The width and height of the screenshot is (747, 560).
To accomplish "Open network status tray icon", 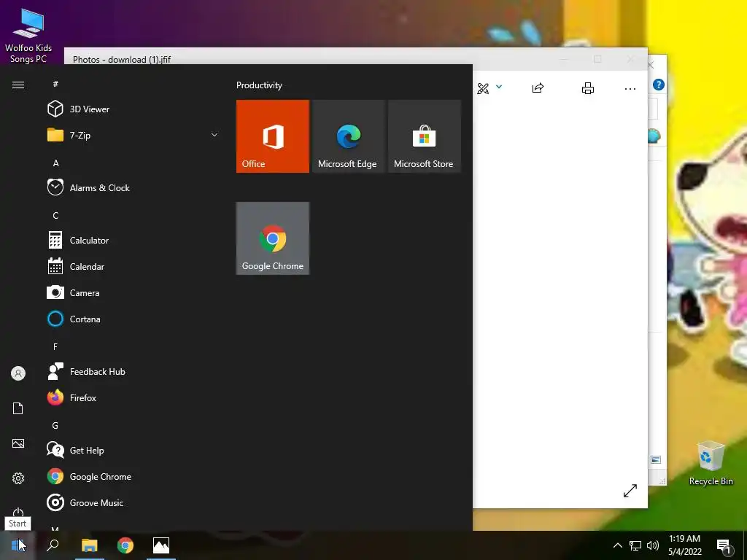I will [x=635, y=545].
